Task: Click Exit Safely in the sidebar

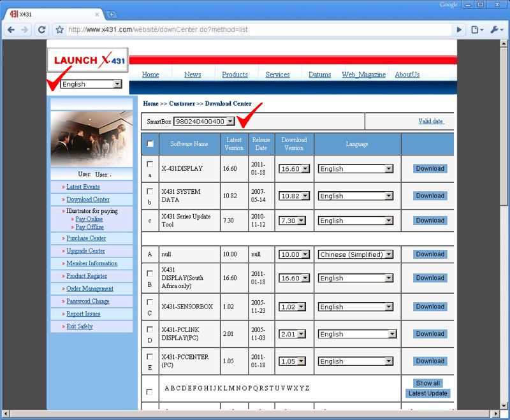Action: [x=80, y=326]
